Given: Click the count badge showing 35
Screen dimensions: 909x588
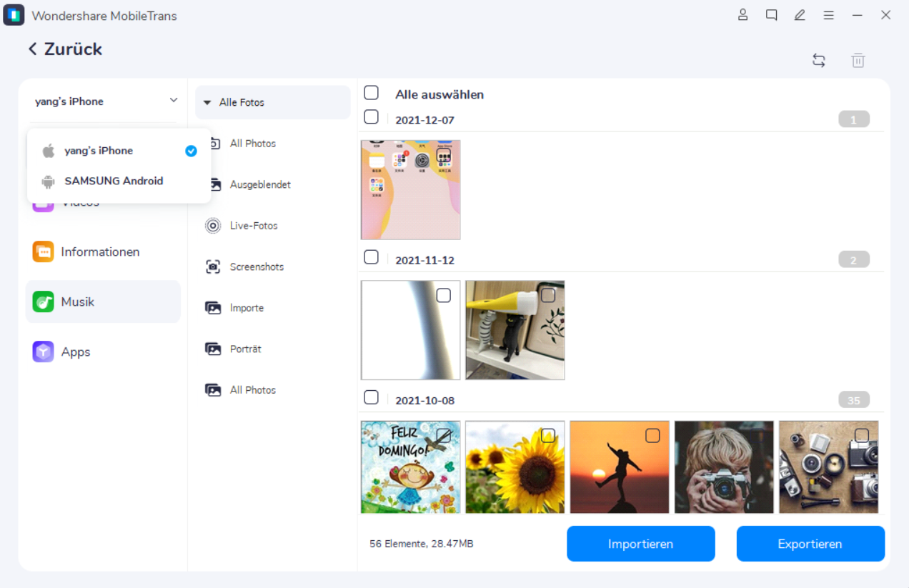Looking at the screenshot, I should point(854,400).
